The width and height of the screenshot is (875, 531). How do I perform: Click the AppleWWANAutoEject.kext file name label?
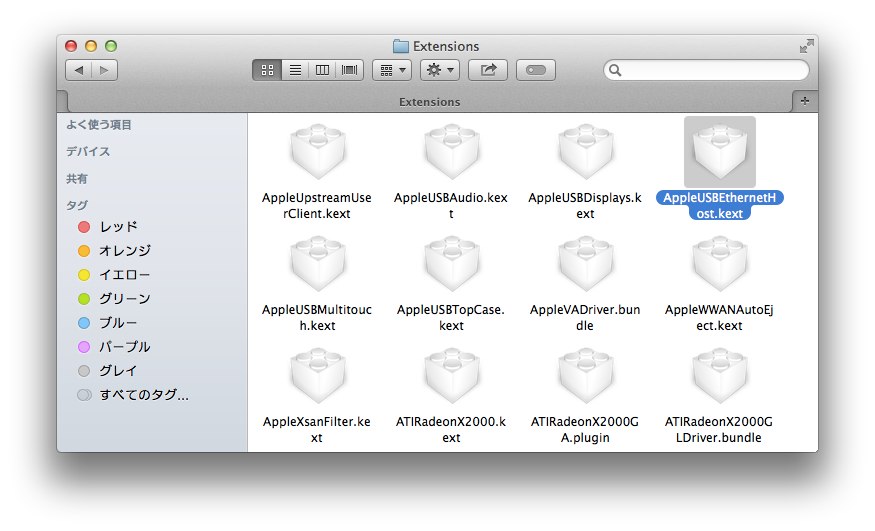pyautogui.click(x=719, y=317)
